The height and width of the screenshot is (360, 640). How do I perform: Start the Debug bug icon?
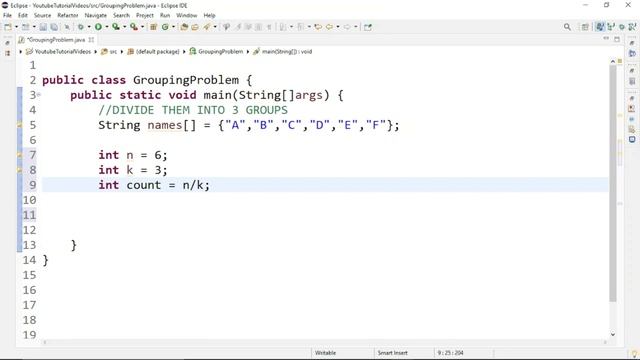tap(81, 27)
